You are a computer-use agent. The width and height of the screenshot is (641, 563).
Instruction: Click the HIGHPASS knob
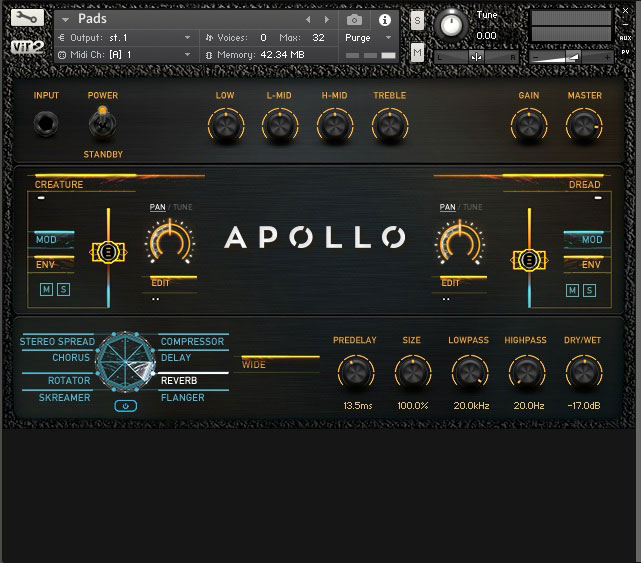[527, 373]
